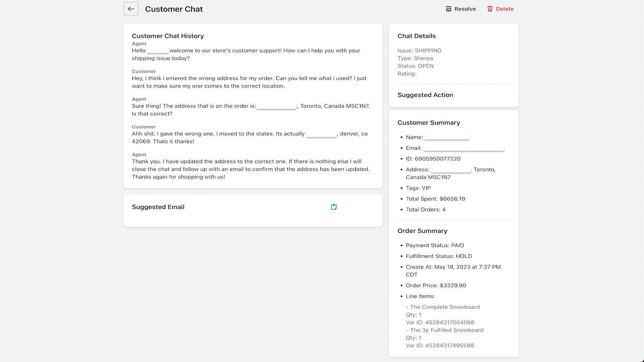Select the agent's Toronto address confirmation message

coord(251,110)
